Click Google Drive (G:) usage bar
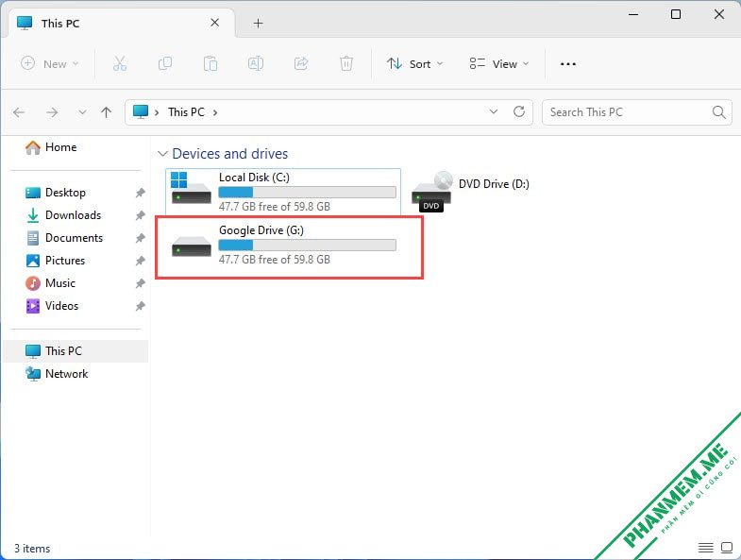The height and width of the screenshot is (560, 741). tap(307, 245)
